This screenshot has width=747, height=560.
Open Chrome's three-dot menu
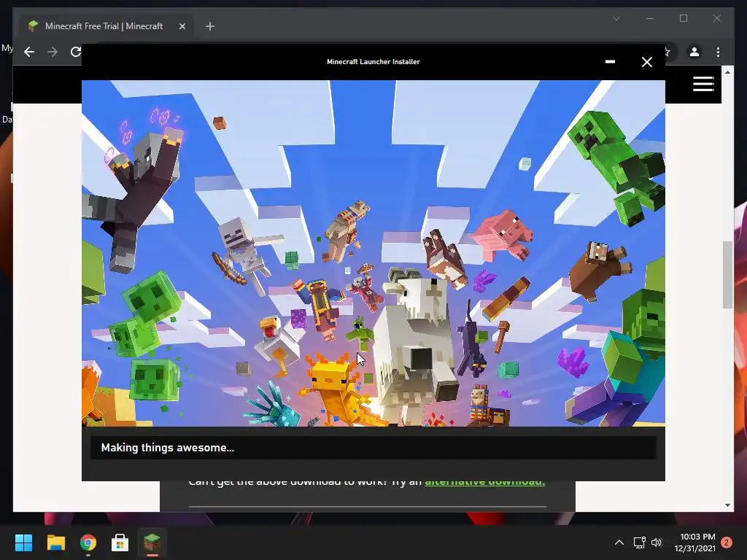[718, 52]
